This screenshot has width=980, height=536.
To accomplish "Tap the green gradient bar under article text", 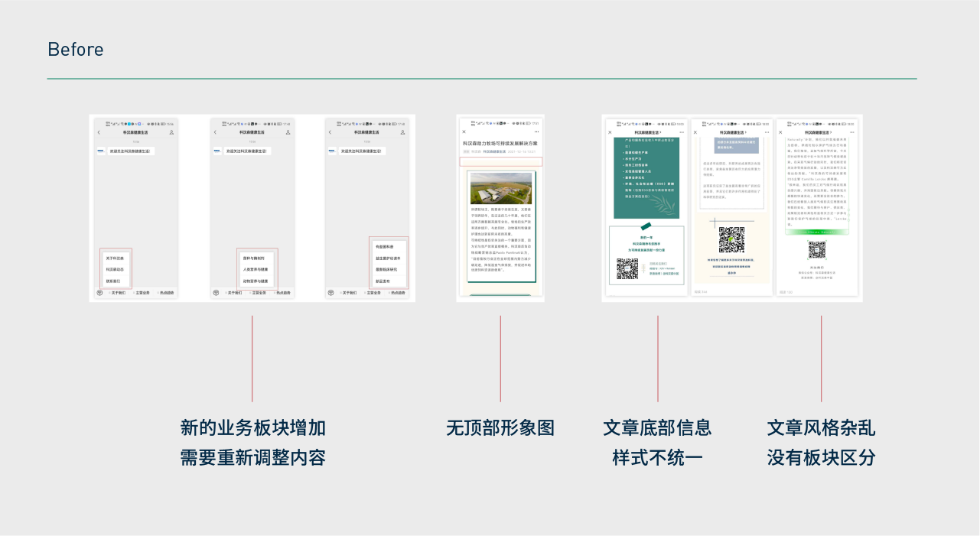I will tap(817, 232).
